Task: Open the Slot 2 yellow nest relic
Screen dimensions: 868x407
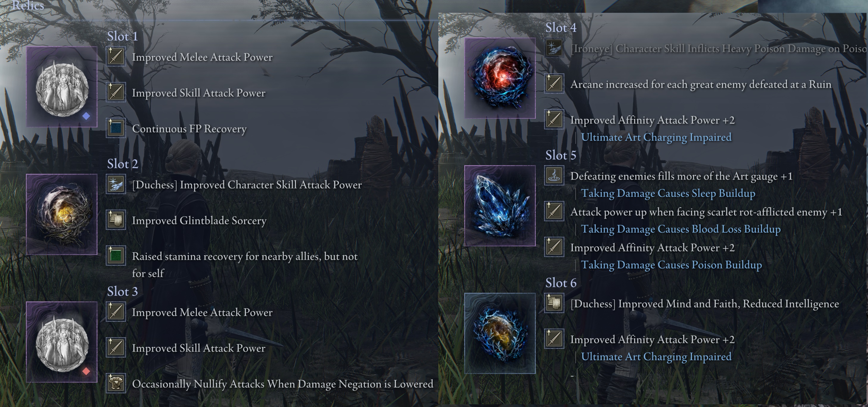Action: [x=62, y=214]
